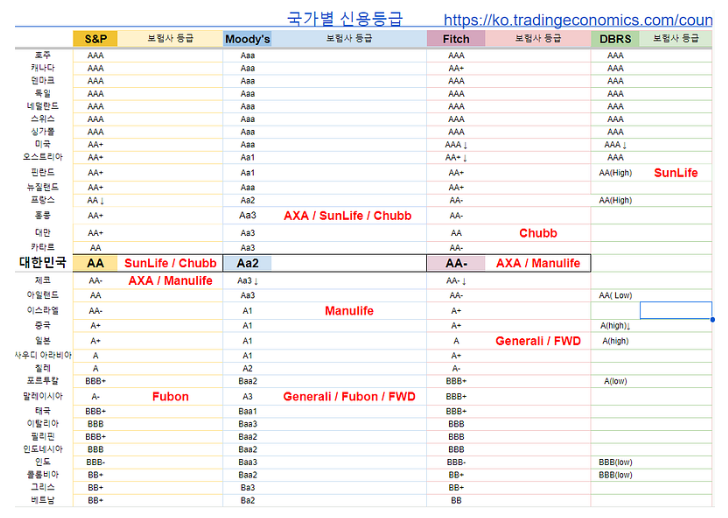Select the SunLife cell in DBRS column
The width and height of the screenshot is (728, 518).
coord(676,172)
